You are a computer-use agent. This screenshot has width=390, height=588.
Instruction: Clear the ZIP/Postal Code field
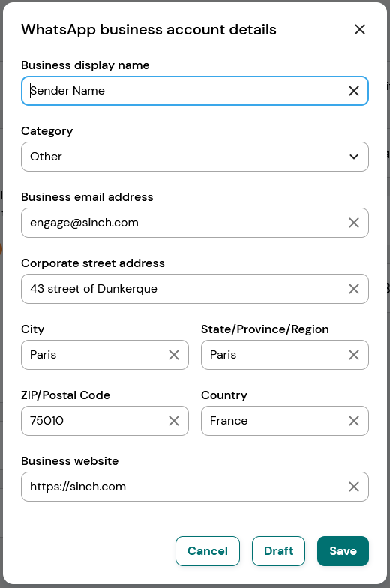coord(174,421)
